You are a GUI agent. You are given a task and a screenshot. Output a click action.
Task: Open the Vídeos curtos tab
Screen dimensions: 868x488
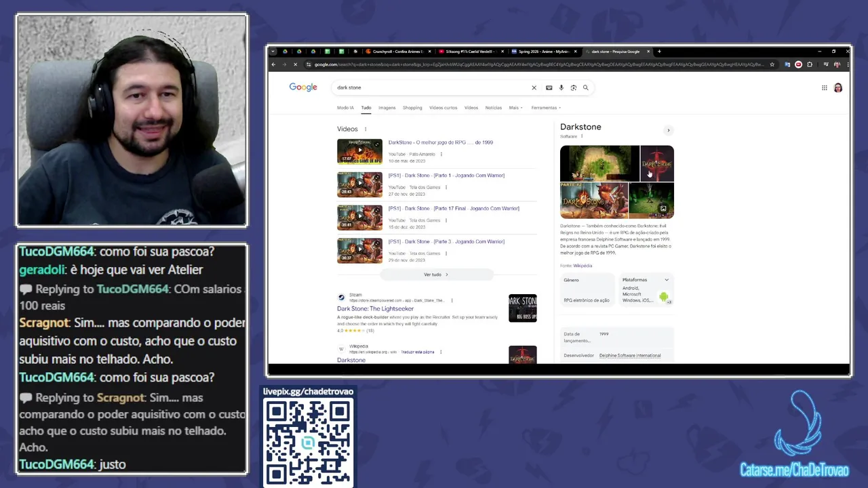point(443,108)
